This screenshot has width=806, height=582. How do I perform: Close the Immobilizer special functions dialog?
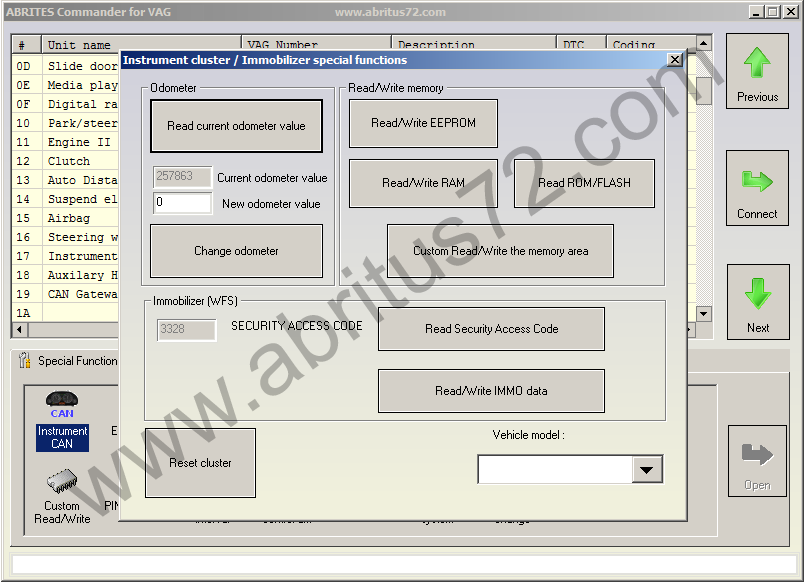(674, 60)
